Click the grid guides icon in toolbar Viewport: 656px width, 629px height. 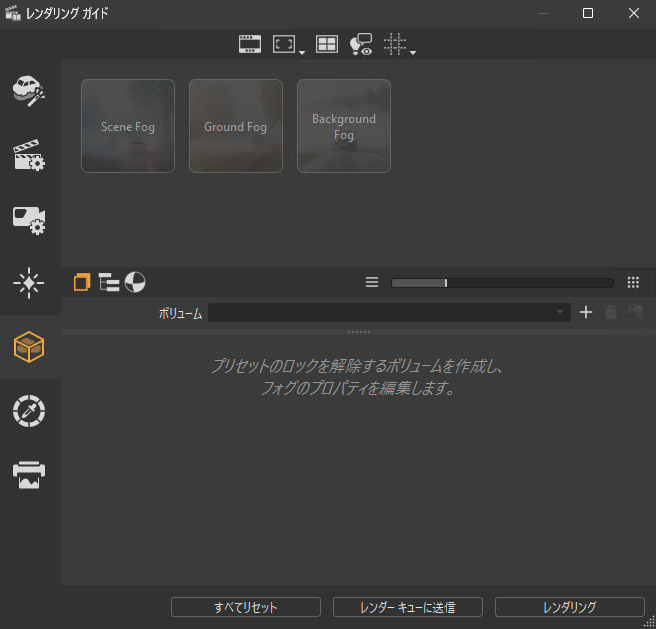395,44
